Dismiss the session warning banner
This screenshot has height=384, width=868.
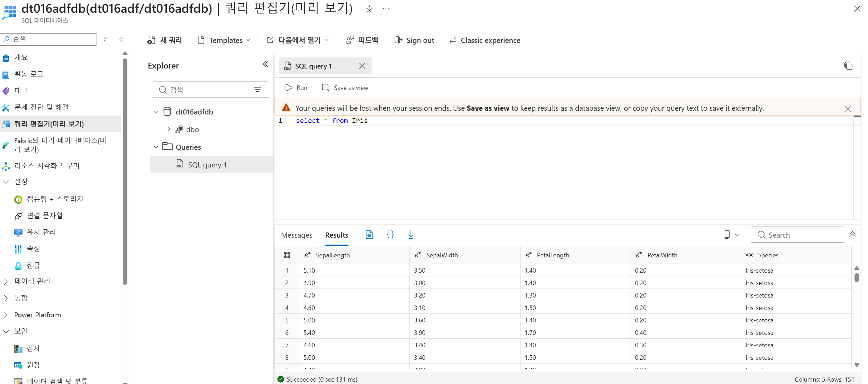click(848, 109)
